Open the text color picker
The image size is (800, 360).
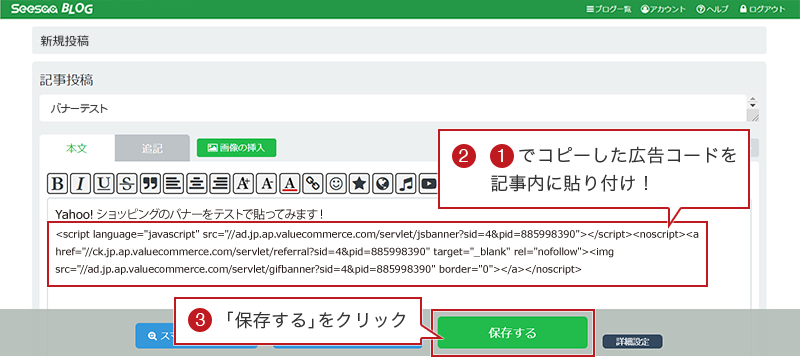click(290, 184)
